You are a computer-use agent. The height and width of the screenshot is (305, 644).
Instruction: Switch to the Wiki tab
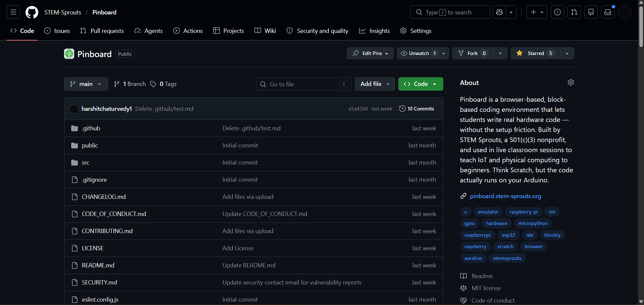[265, 31]
